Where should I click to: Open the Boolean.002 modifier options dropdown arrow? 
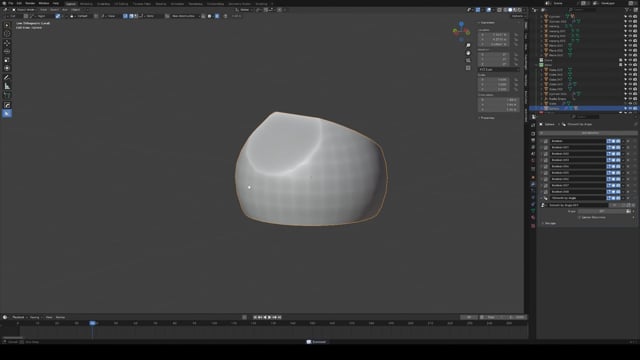(x=623, y=154)
